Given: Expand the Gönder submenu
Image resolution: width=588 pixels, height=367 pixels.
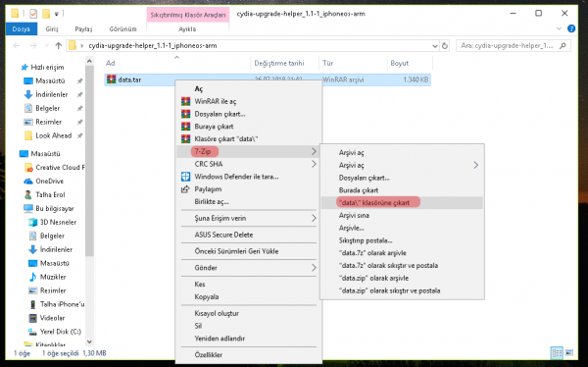Looking at the screenshot, I should click(x=314, y=268).
